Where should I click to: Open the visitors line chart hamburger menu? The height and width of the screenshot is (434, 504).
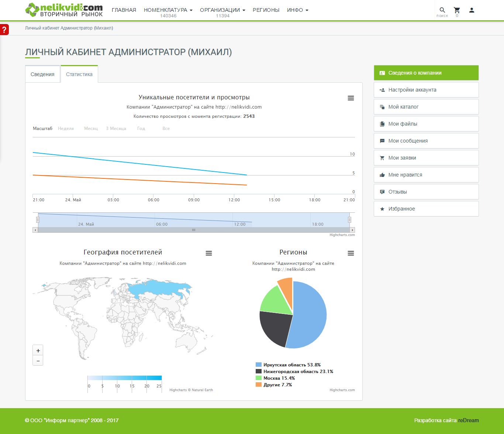click(x=351, y=98)
